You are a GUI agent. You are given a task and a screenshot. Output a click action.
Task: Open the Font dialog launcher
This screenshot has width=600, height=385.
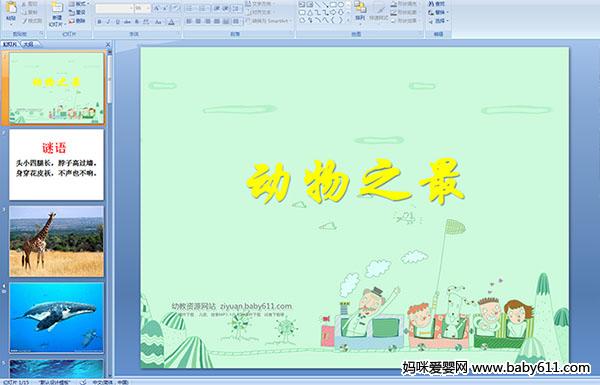[x=179, y=33]
